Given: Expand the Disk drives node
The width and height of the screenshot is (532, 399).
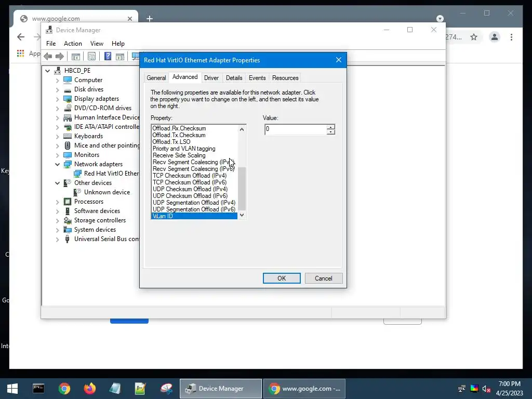Looking at the screenshot, I should click(57, 90).
